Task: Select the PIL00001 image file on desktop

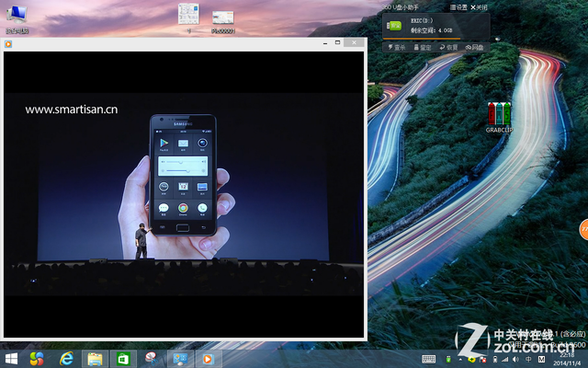Action: pos(223,22)
